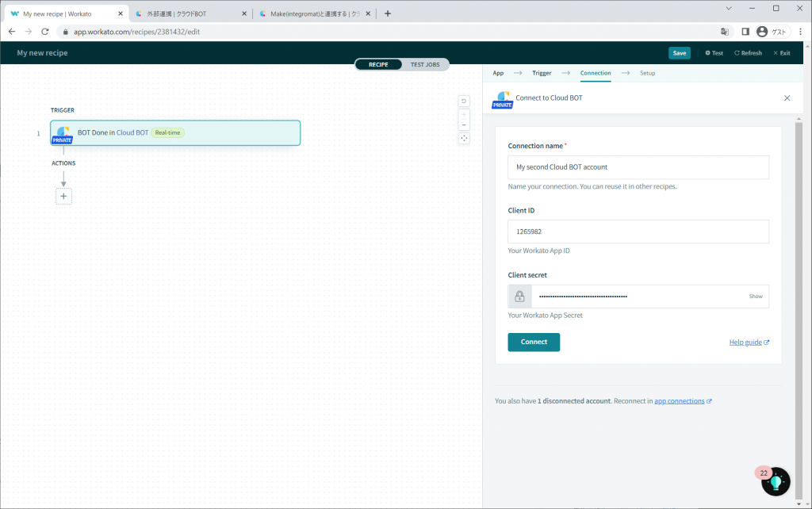Select the Connection step tab
Viewport: 812px width, 509px height.
point(596,73)
